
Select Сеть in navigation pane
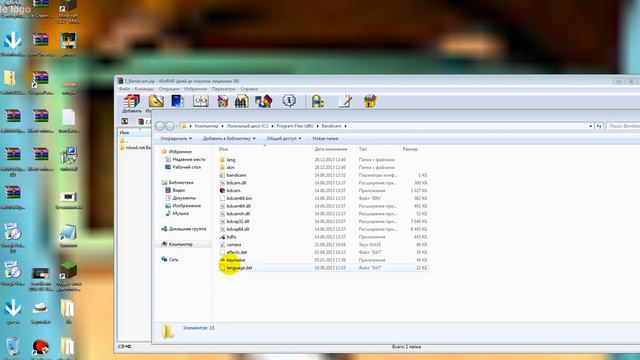click(x=173, y=260)
